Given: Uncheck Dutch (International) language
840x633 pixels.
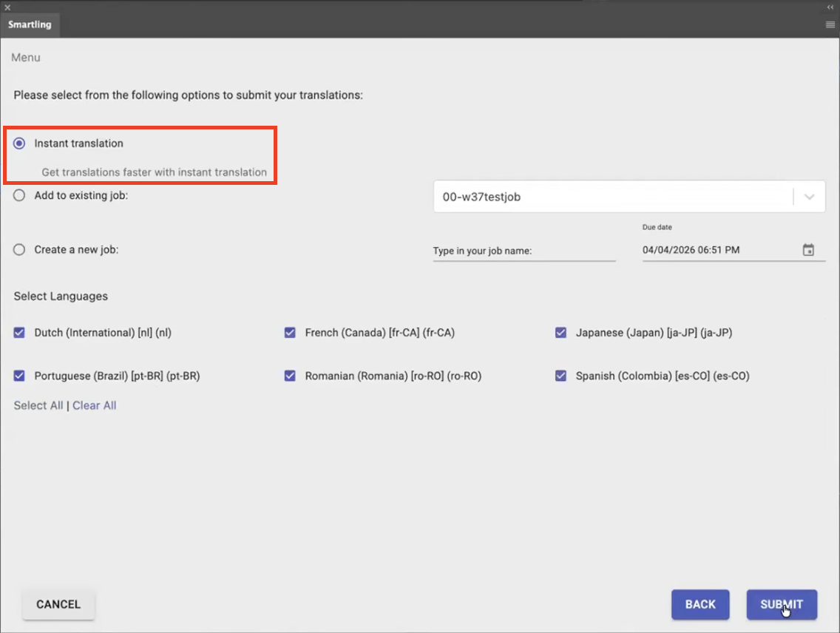Looking at the screenshot, I should pos(18,333).
